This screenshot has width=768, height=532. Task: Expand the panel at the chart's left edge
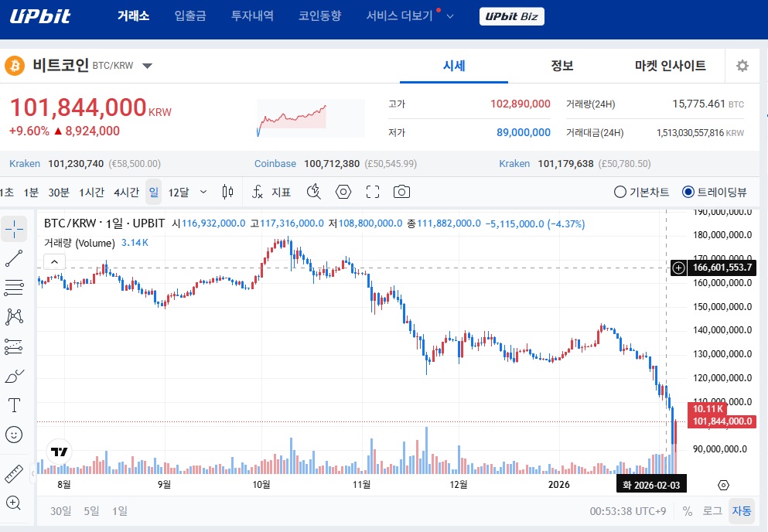[x=32, y=474]
